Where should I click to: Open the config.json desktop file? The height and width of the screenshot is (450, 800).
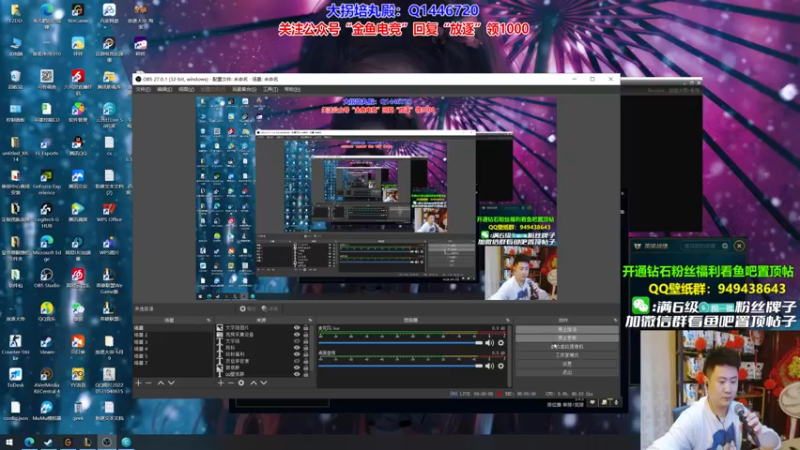tap(15, 411)
